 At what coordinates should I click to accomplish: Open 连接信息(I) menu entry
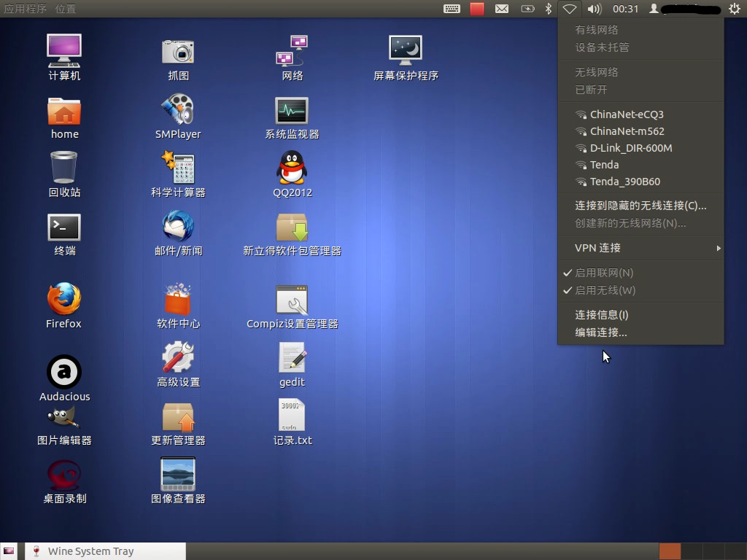click(x=640, y=315)
